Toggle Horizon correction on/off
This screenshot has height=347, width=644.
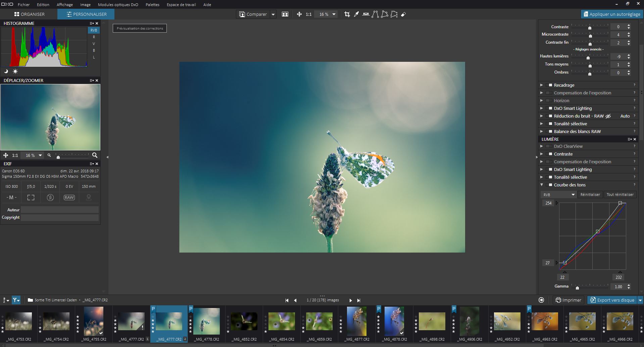pyautogui.click(x=549, y=100)
